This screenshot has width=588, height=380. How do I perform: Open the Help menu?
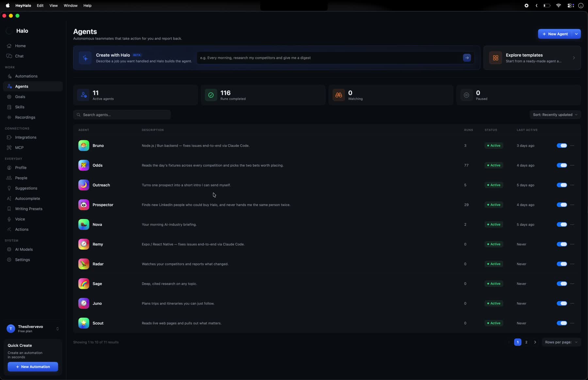pyautogui.click(x=87, y=6)
